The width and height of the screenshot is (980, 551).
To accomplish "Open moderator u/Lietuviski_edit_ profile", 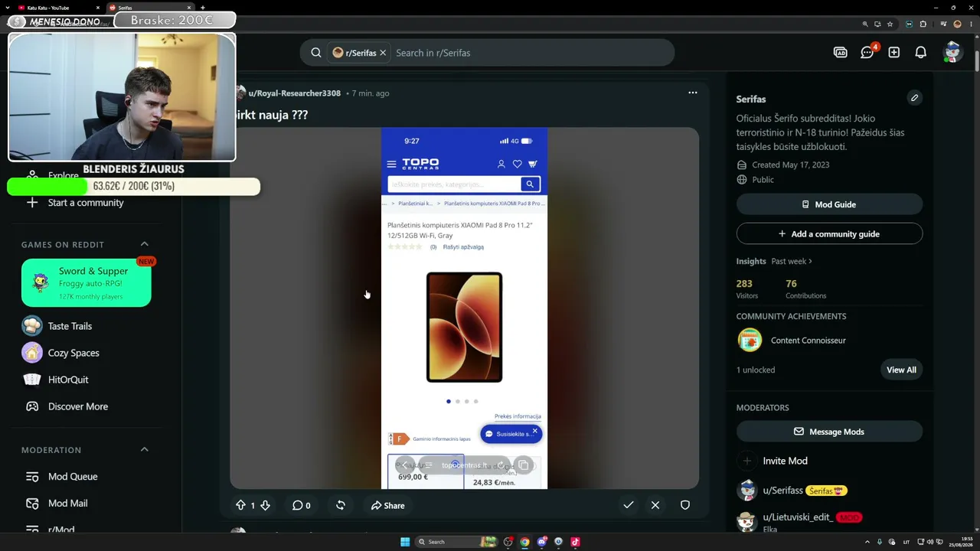I will click(797, 517).
